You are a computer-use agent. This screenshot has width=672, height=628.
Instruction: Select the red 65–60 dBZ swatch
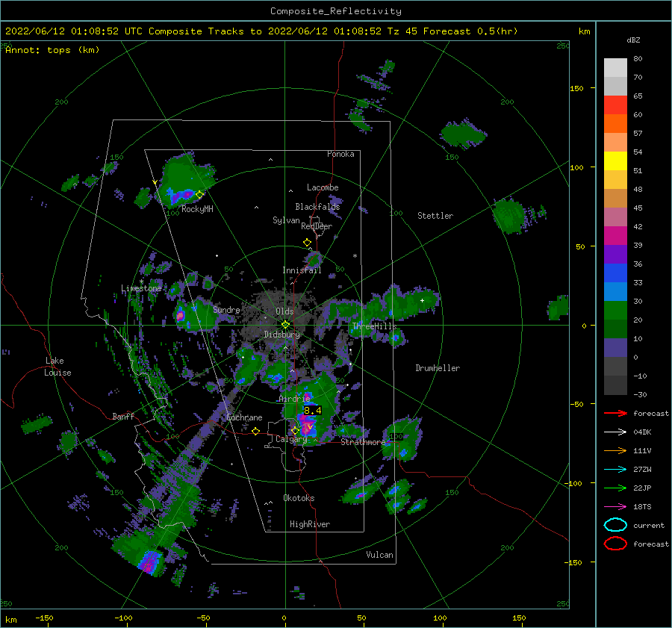click(615, 105)
